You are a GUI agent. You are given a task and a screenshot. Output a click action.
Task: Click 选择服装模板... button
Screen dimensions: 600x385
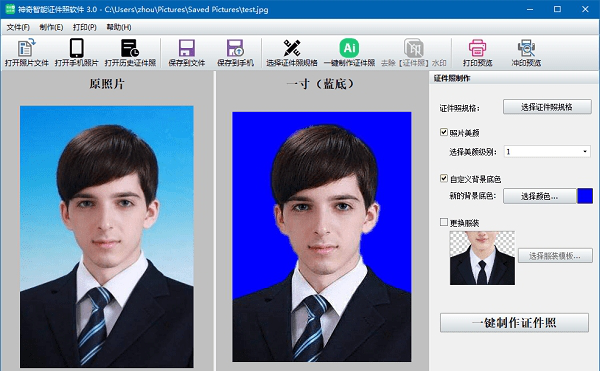click(555, 256)
